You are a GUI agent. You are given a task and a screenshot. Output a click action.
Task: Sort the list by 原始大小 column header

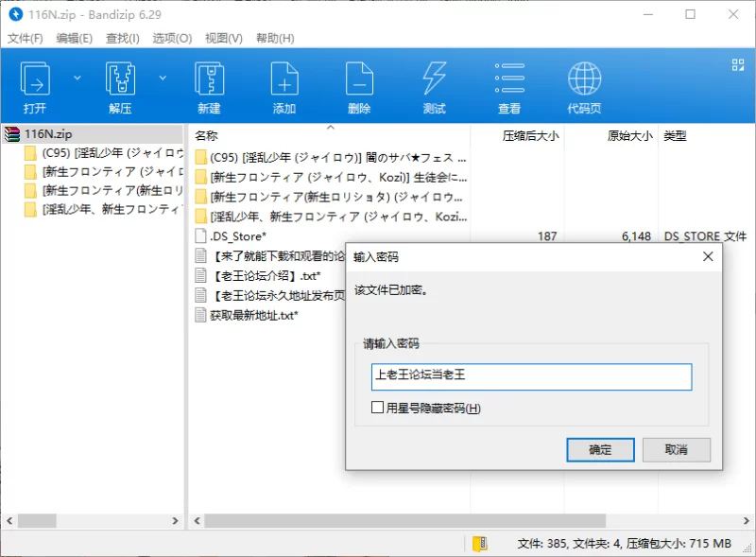pos(628,136)
